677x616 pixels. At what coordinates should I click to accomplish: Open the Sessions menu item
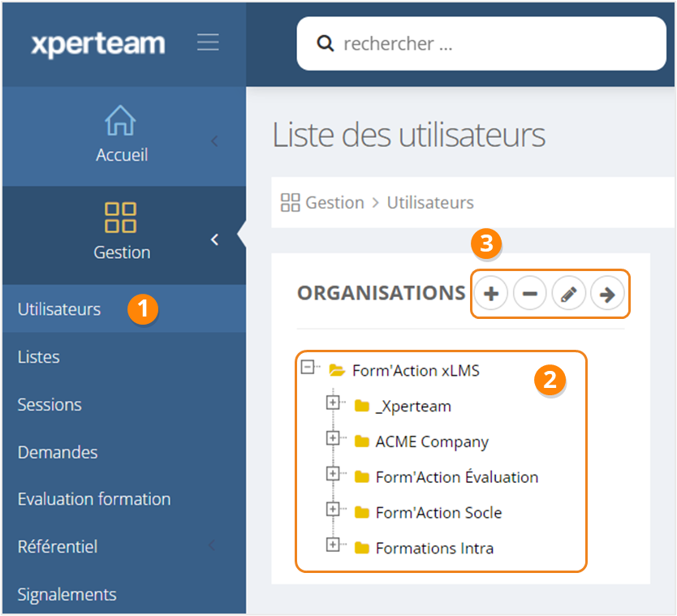[x=50, y=404]
